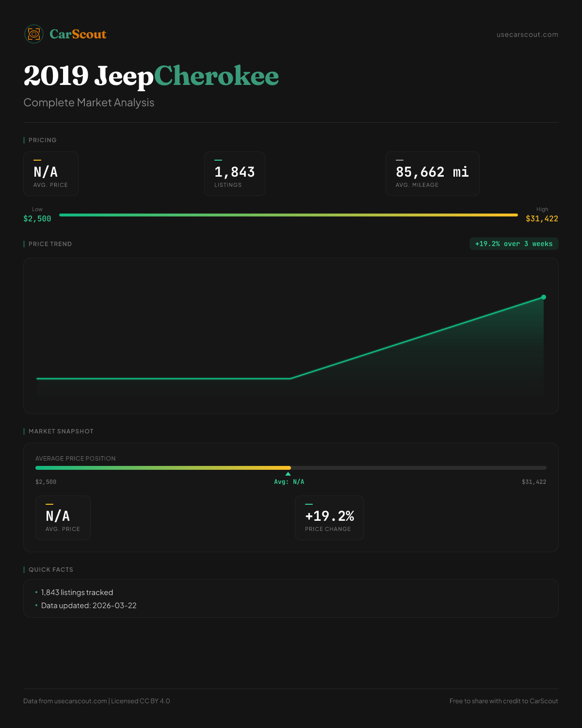Select the Market Snapshot Avg. Price card
Image resolution: width=582 pixels, height=728 pixels.
point(63,518)
